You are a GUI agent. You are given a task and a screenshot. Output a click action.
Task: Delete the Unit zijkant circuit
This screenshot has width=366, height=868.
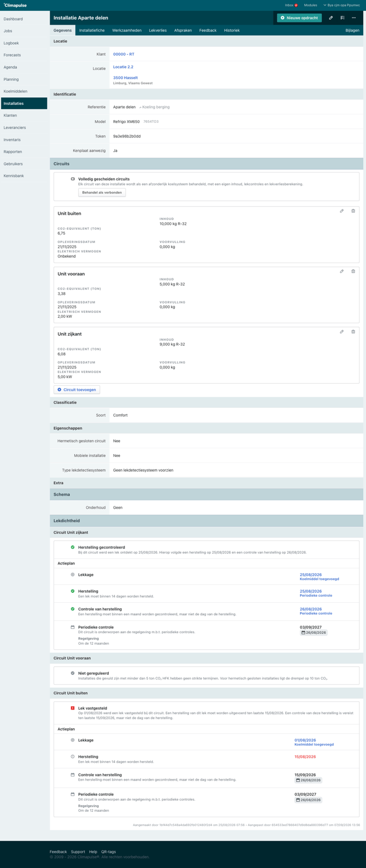pyautogui.click(x=353, y=332)
